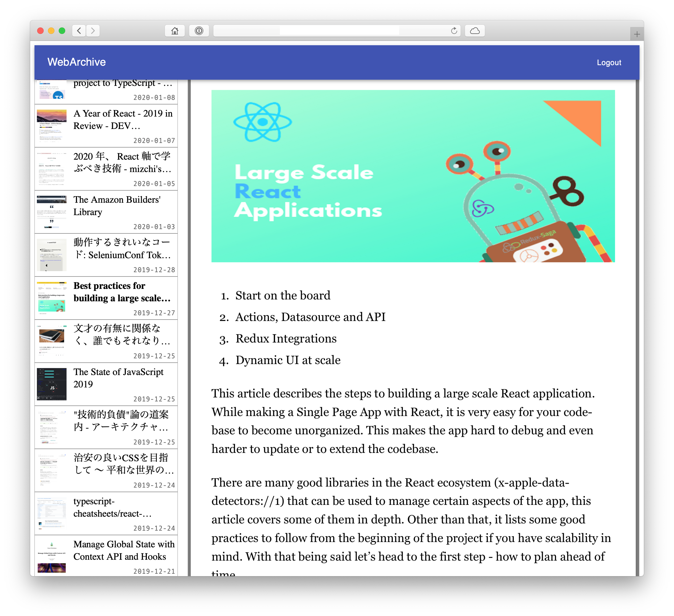Open '治安の良いCSSを目指して' article
This screenshot has height=616, width=674.
[106, 471]
